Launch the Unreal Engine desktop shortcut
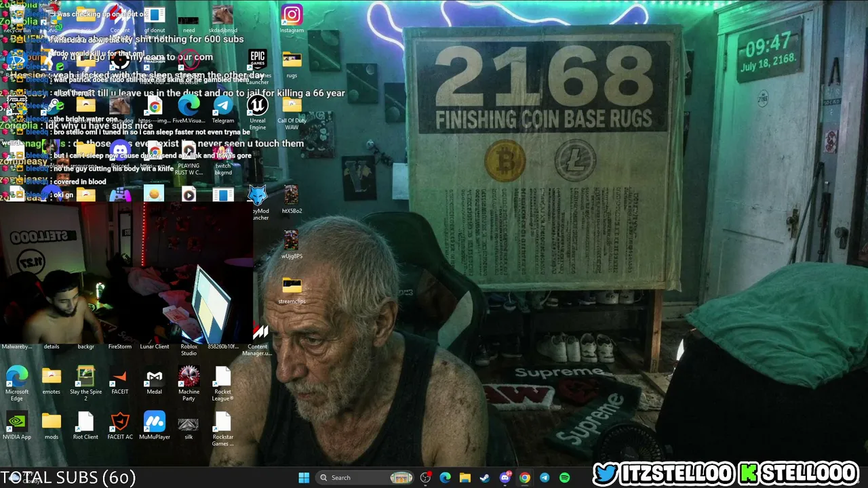Image resolution: width=868 pixels, height=488 pixels. click(x=257, y=113)
